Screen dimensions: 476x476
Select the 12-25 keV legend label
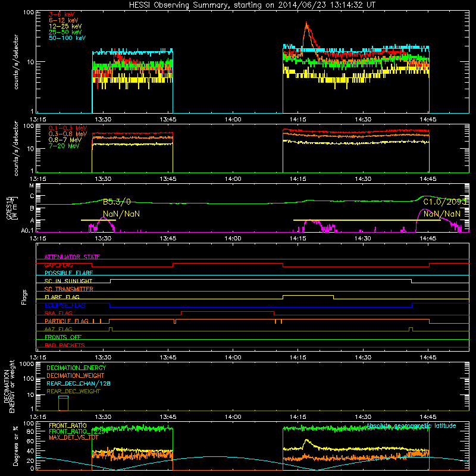point(65,26)
